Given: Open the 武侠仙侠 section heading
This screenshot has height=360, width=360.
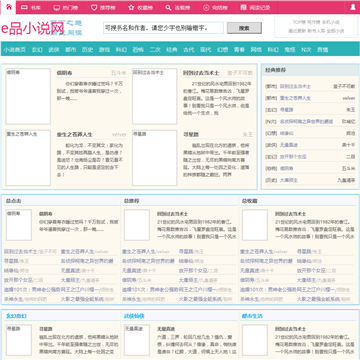Looking at the screenshot, I should tap(134, 316).
